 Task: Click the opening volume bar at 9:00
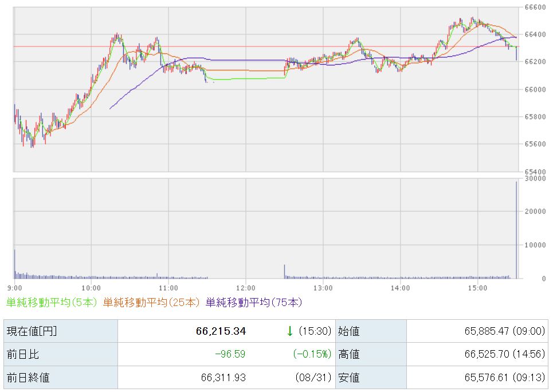pyautogui.click(x=15, y=264)
